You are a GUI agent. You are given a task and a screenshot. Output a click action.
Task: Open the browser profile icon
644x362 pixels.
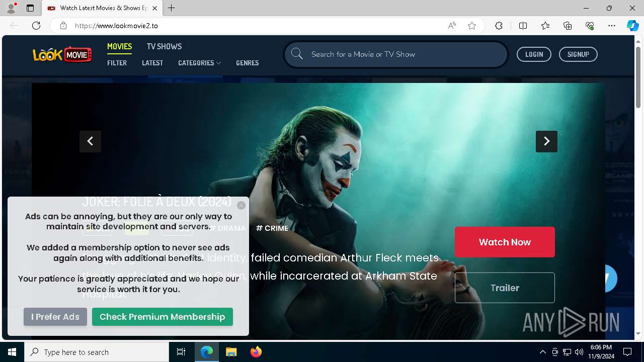[x=11, y=8]
